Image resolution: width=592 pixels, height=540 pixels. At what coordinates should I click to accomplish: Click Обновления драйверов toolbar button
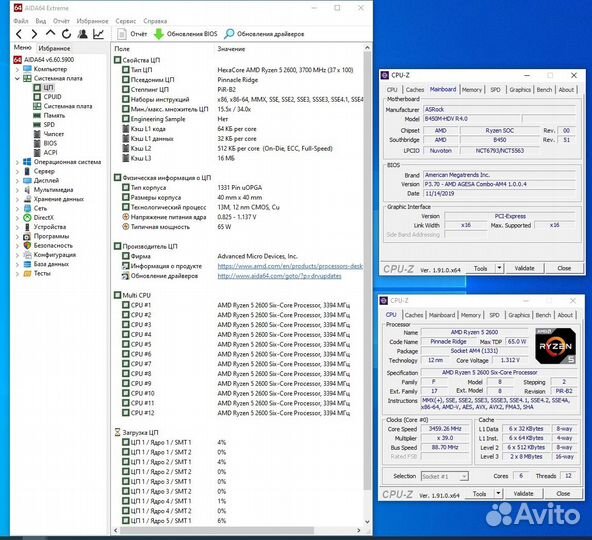264,34
